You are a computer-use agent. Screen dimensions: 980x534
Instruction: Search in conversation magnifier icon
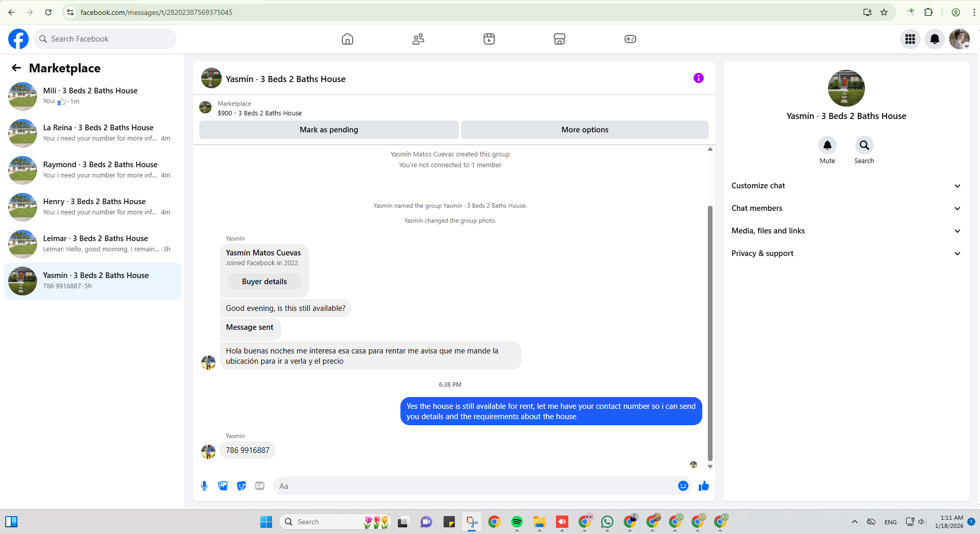point(864,145)
